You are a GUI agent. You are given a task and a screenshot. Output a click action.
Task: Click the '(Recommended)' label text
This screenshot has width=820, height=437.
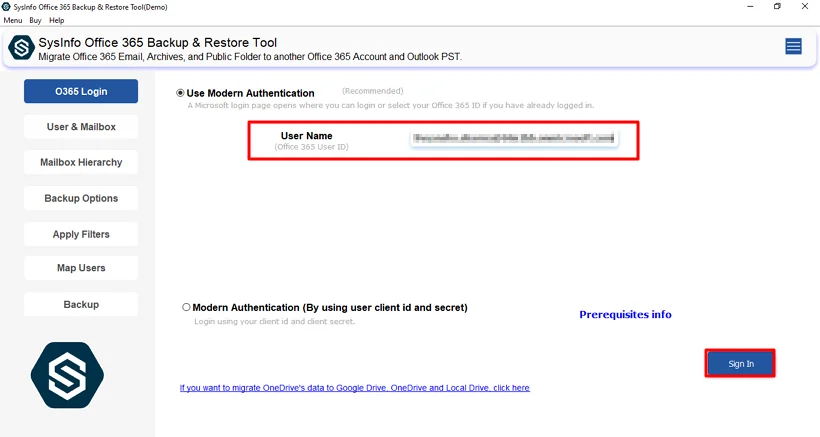372,91
